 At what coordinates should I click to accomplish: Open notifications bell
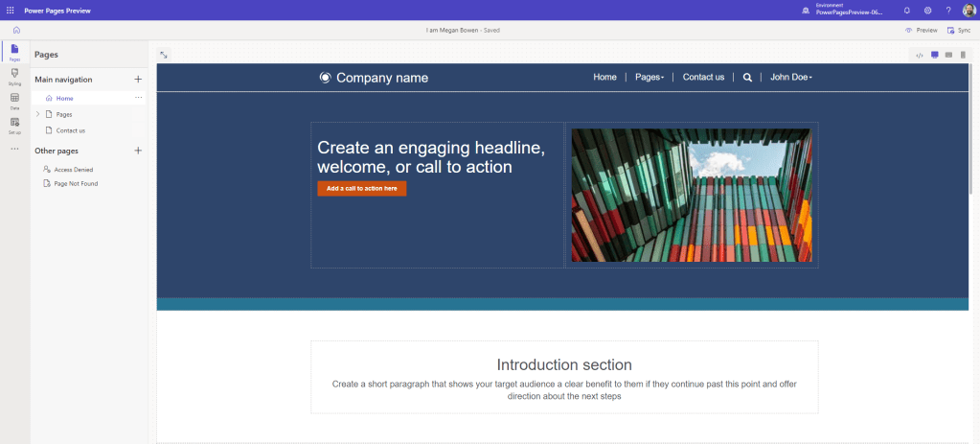tap(907, 10)
